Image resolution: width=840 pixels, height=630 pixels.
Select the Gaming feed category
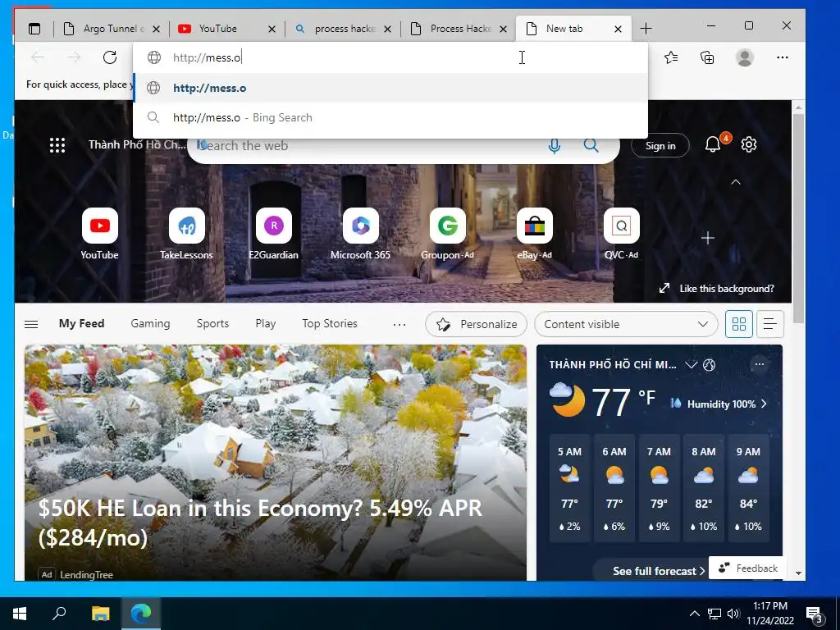[150, 323]
